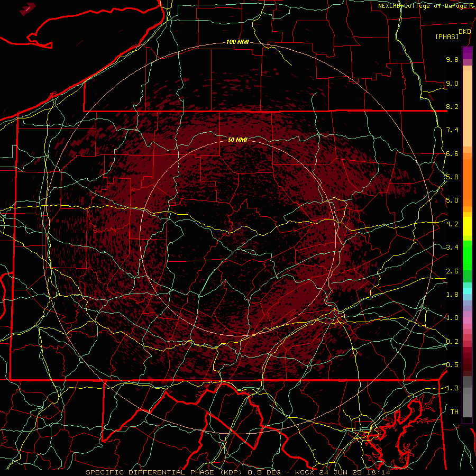Pick the cyan segment of the color scale
Screen dimensions: 476x476
tap(467, 291)
